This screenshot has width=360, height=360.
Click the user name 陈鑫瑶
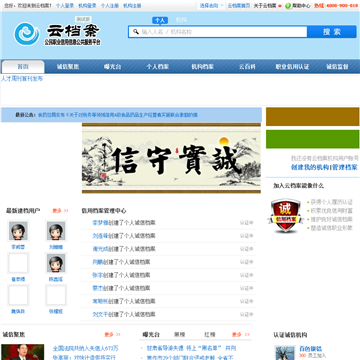point(56,279)
